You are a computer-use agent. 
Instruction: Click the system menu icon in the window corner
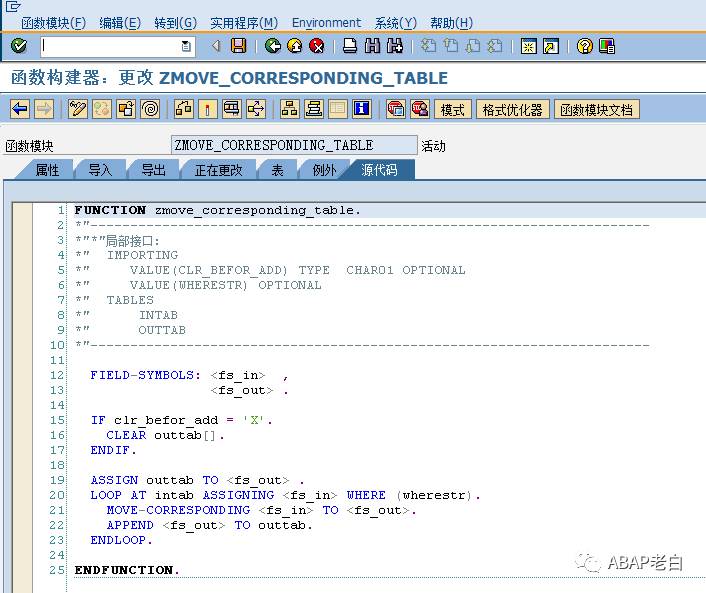[13, 6]
